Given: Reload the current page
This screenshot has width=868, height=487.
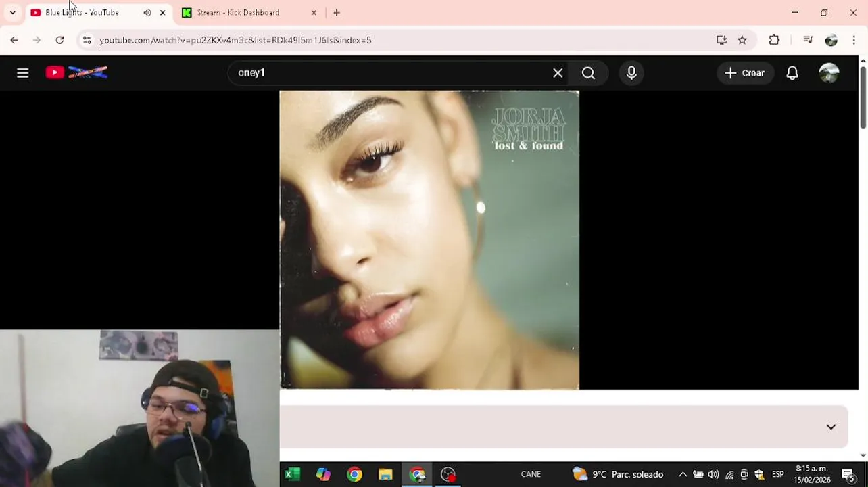Looking at the screenshot, I should [x=59, y=40].
